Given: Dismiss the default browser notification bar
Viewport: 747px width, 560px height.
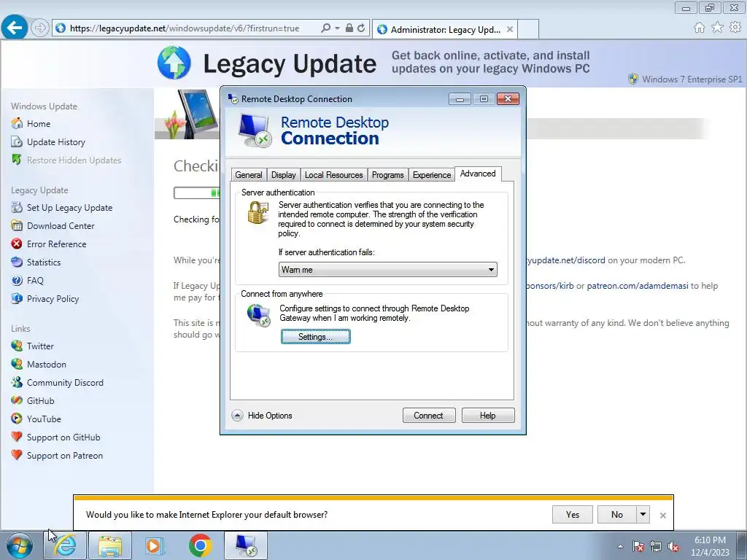Looking at the screenshot, I should (662, 516).
